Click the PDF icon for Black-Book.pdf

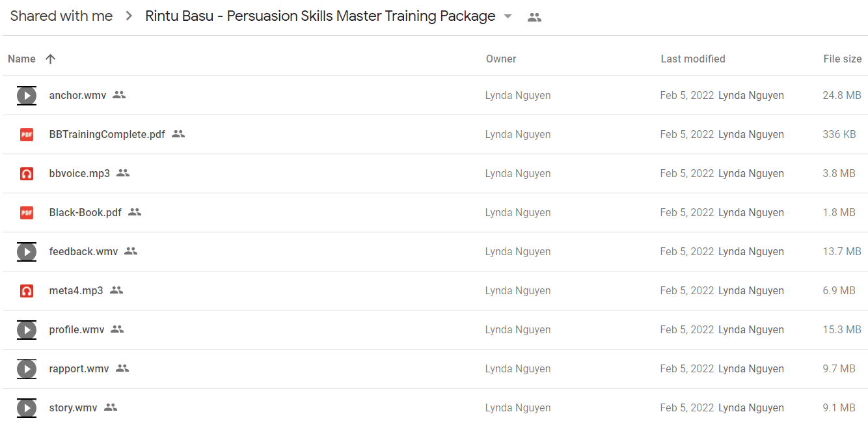pos(27,213)
